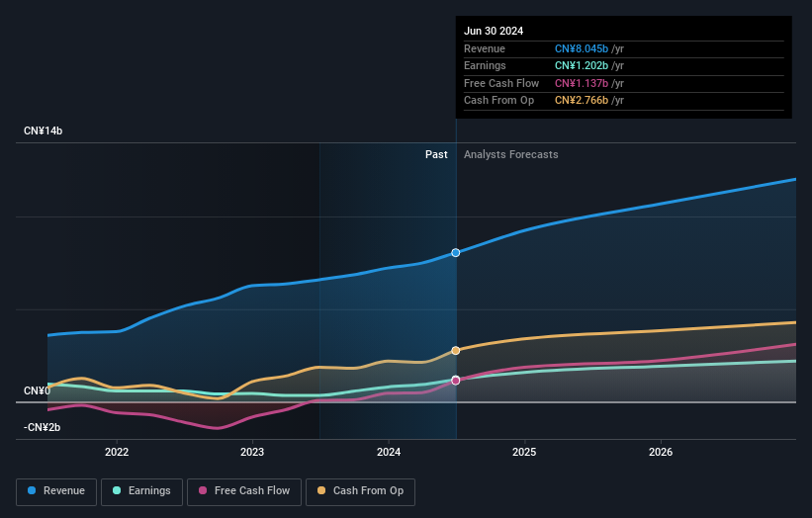Click the pink Free Cash Flow legend dot
The width and height of the screenshot is (812, 518).
tap(203, 490)
